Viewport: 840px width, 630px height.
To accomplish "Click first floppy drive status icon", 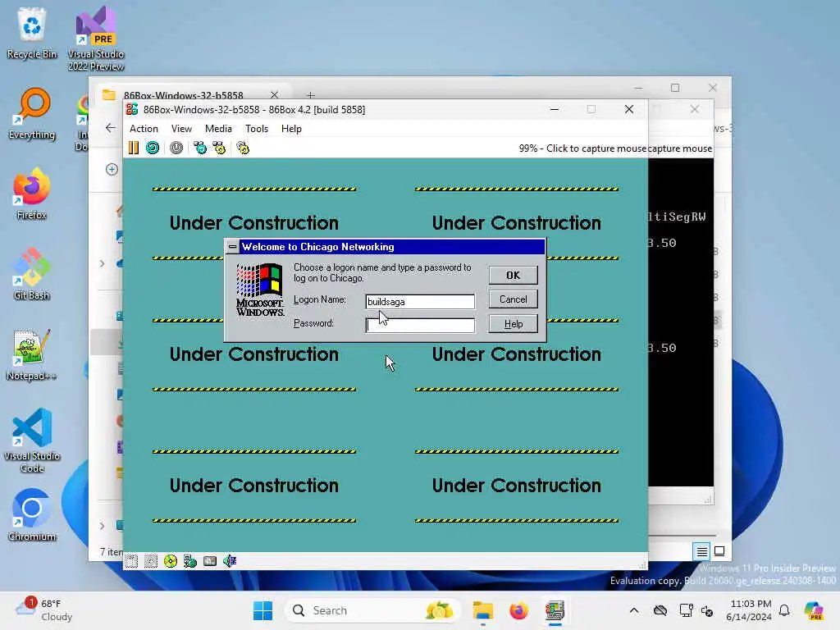I will click(x=131, y=561).
